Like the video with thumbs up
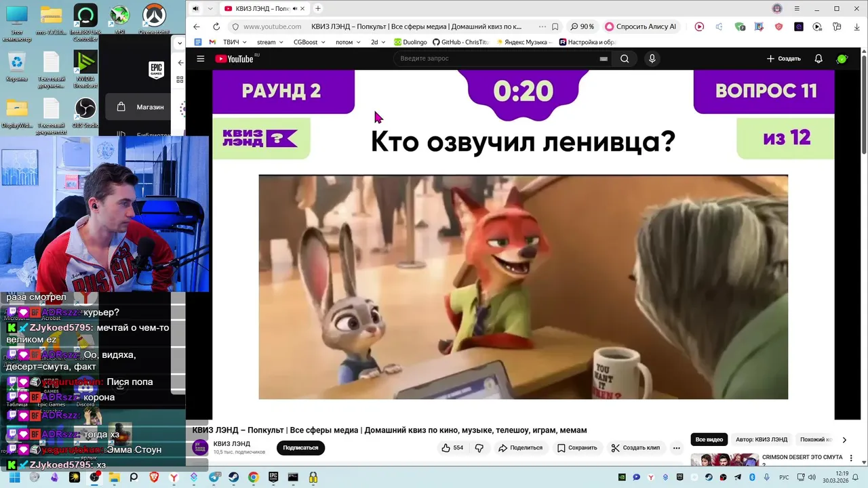868x488 pixels. pos(452,448)
